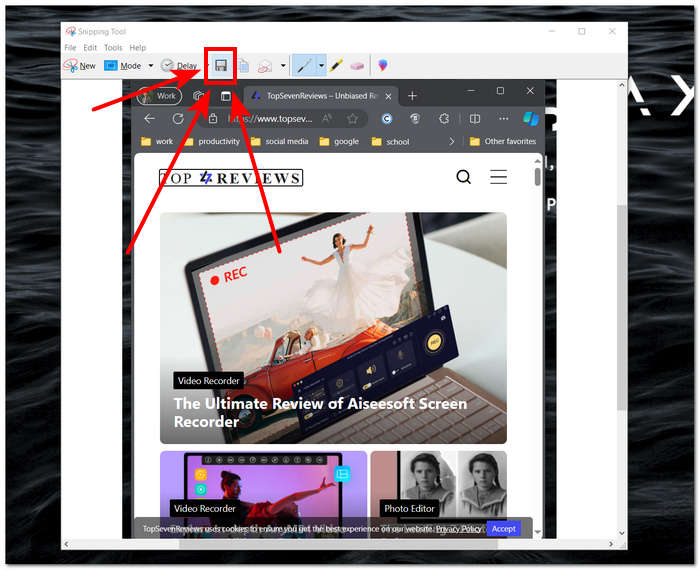The width and height of the screenshot is (700, 570).
Task: Open the Tools menu
Action: point(113,47)
